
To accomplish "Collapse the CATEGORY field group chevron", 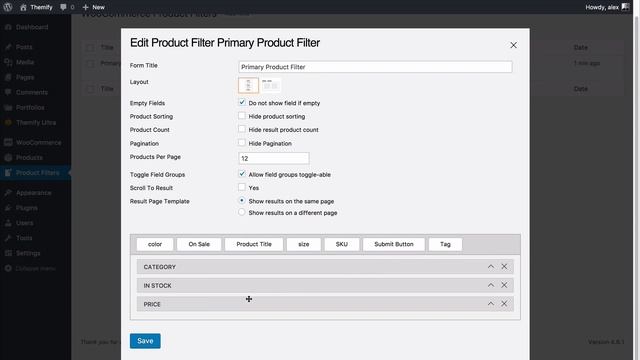I will (x=491, y=267).
